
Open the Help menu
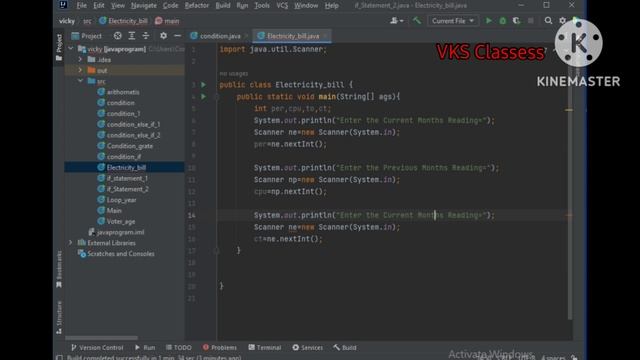(x=331, y=5)
